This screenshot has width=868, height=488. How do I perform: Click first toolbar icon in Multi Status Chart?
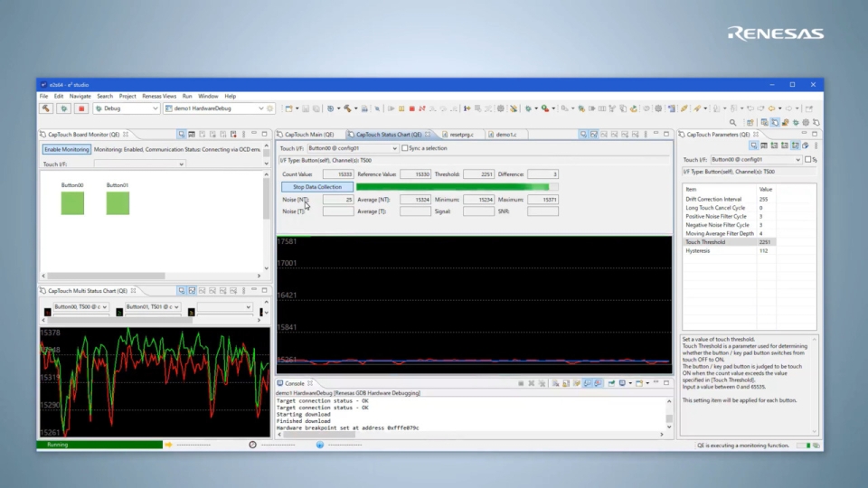(x=182, y=290)
